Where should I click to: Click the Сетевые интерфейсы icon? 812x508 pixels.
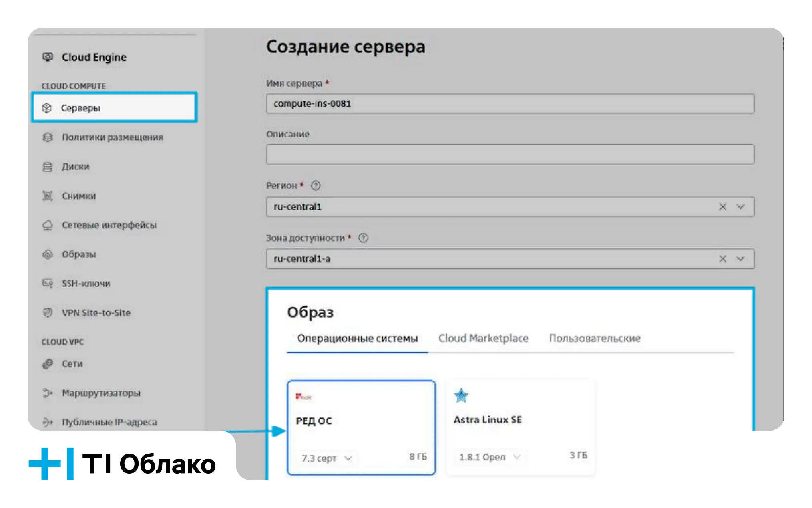point(48,225)
